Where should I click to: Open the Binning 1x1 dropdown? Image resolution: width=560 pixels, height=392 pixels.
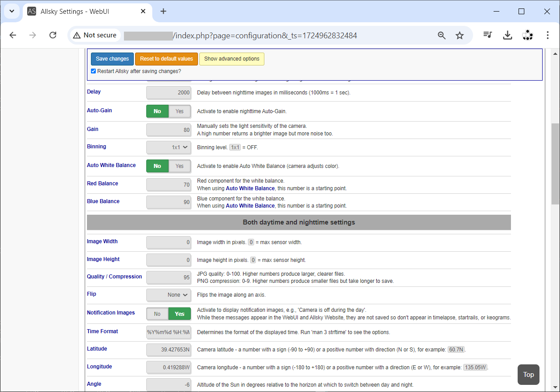[x=169, y=147]
